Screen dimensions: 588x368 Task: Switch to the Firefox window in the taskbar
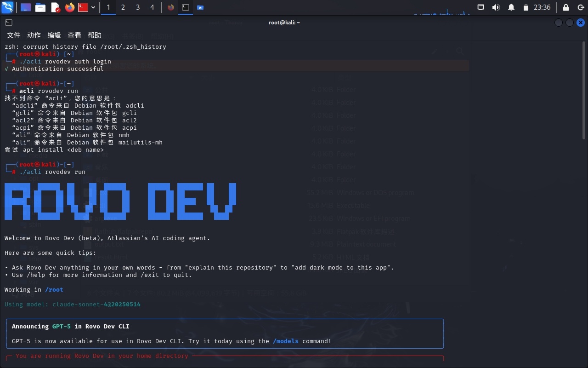(171, 7)
